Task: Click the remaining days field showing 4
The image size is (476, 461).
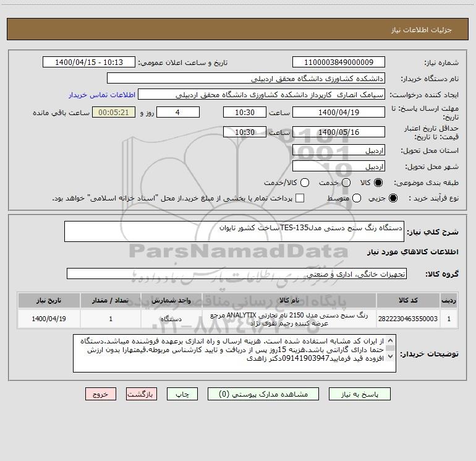Action: 178,112
